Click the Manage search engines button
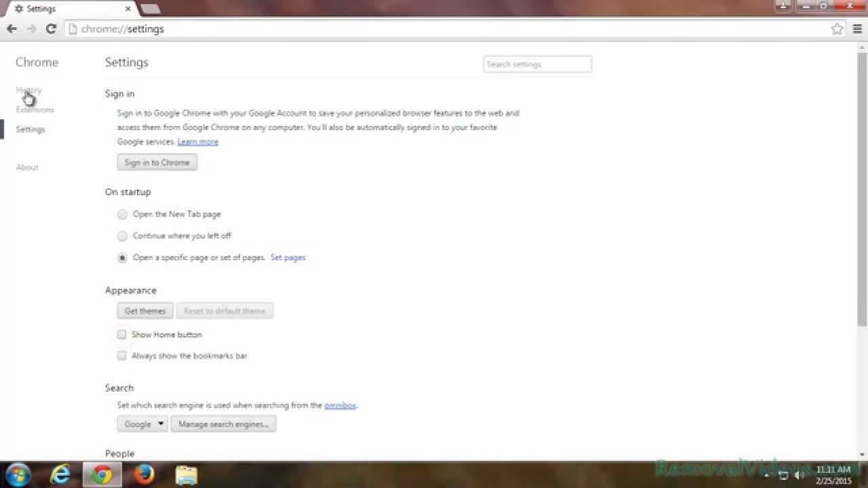This screenshot has width=868, height=488. coord(223,424)
